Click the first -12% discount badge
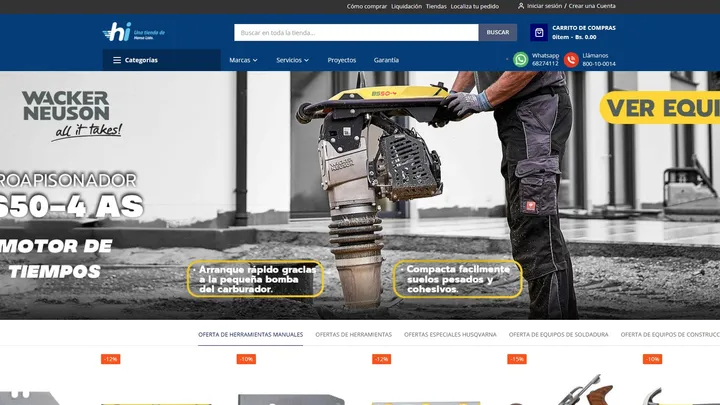 point(111,359)
